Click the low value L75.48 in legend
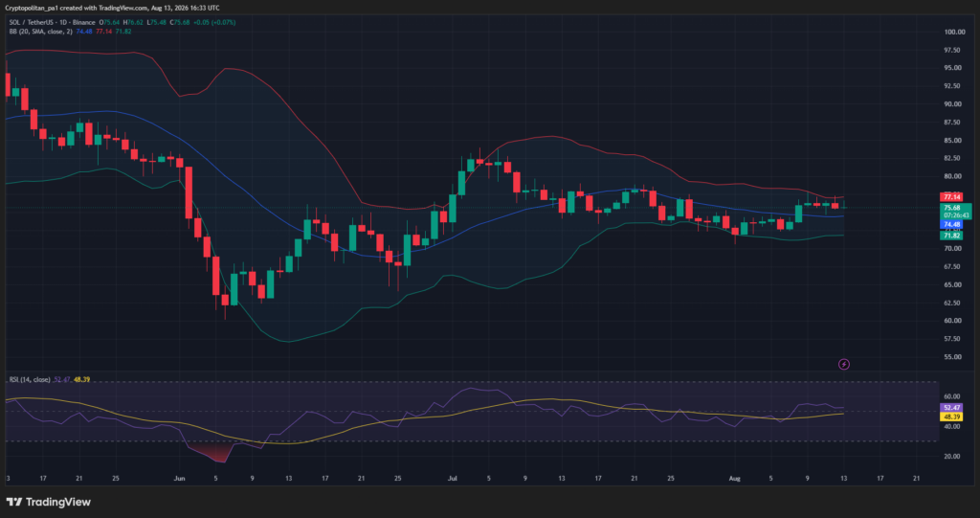Image resolution: width=980 pixels, height=518 pixels. pos(157,23)
